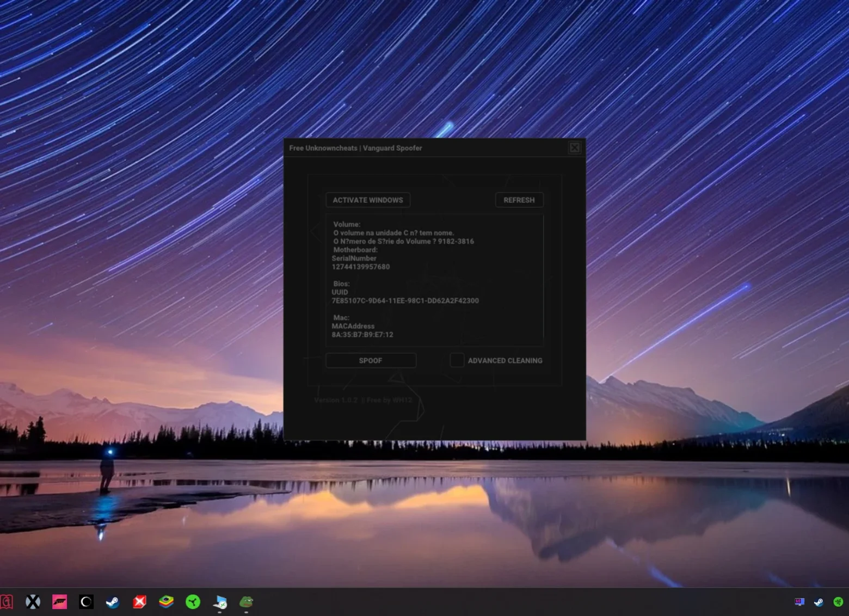Screen dimensions: 849x616
Task: Click the green Razer system tray icon
Action: click(838, 602)
